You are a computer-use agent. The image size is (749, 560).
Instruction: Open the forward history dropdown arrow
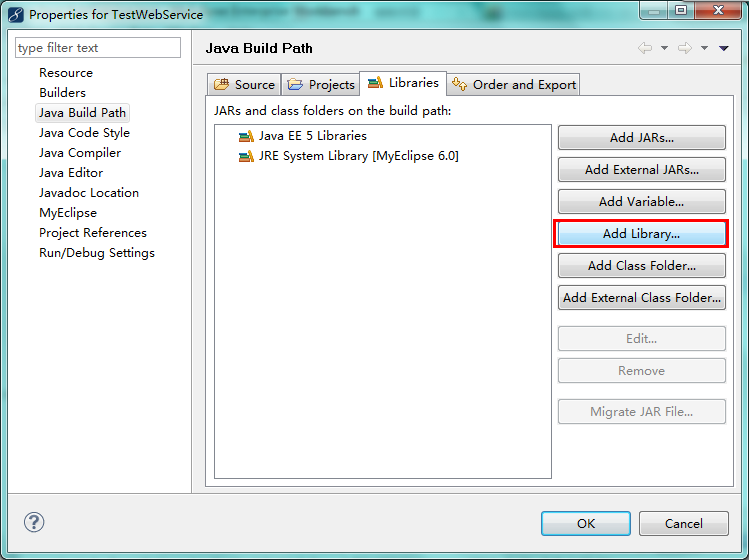coord(704,48)
